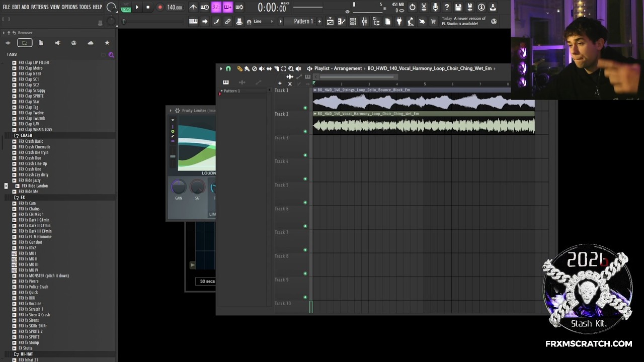644x362 pixels.
Task: Select FRX Crash Cinematic sample in Browser
Action: coord(34,147)
